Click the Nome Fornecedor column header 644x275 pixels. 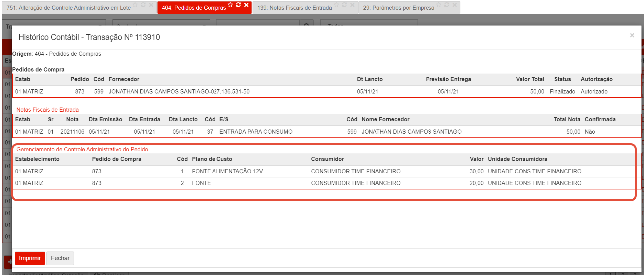(x=386, y=120)
